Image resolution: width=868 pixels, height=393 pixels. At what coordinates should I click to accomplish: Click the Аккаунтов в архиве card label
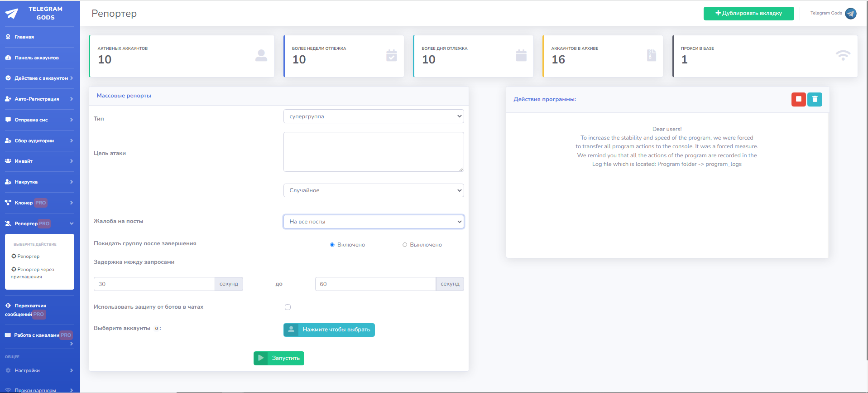575,49
